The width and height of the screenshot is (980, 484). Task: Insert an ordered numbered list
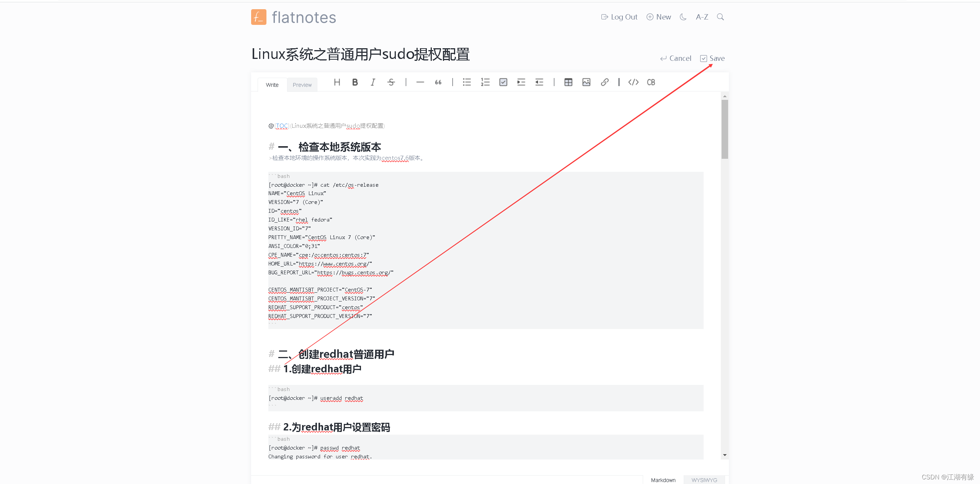tap(485, 82)
